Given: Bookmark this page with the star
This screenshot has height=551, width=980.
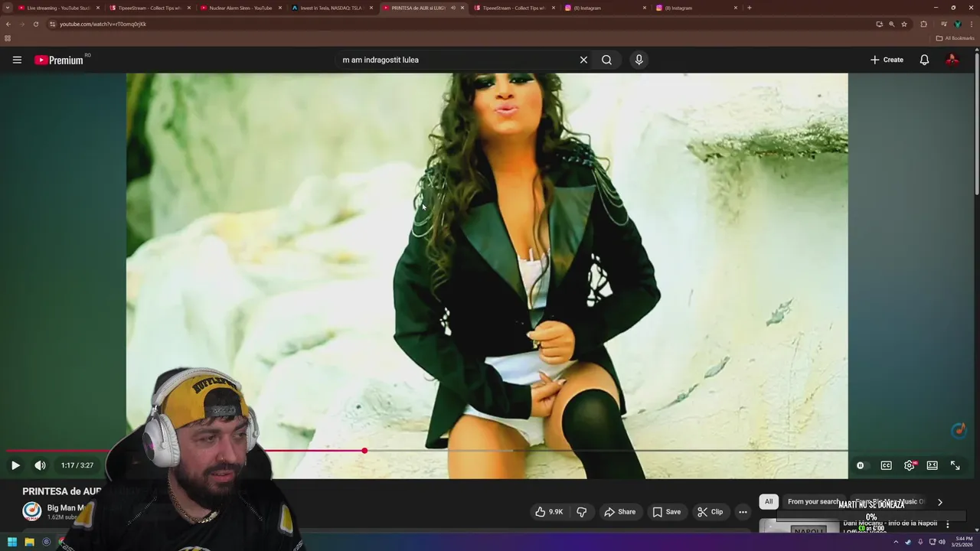Looking at the screenshot, I should [x=904, y=24].
